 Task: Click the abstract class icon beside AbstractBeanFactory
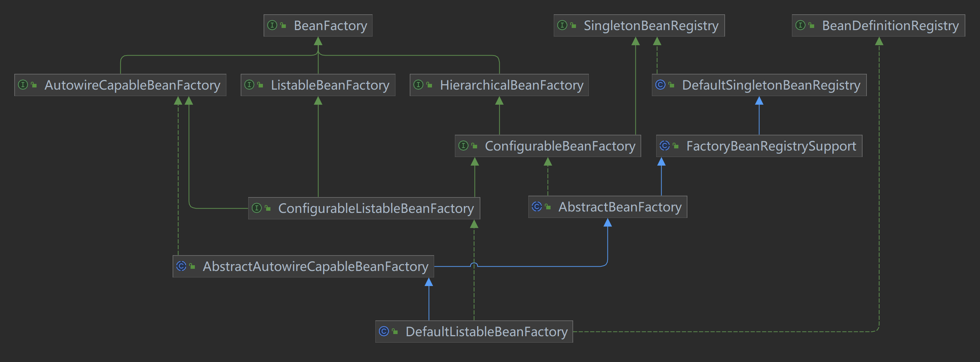point(537,207)
